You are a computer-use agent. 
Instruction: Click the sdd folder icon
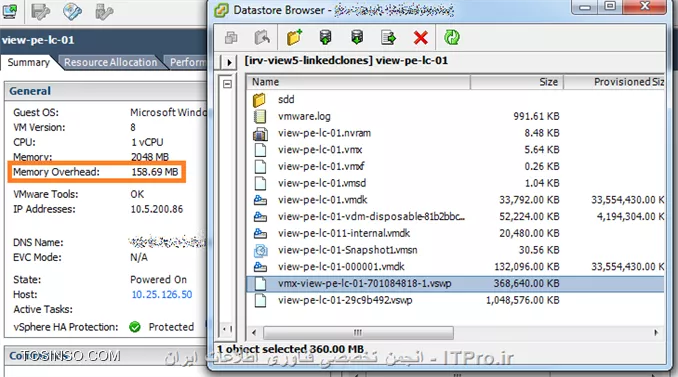259,100
